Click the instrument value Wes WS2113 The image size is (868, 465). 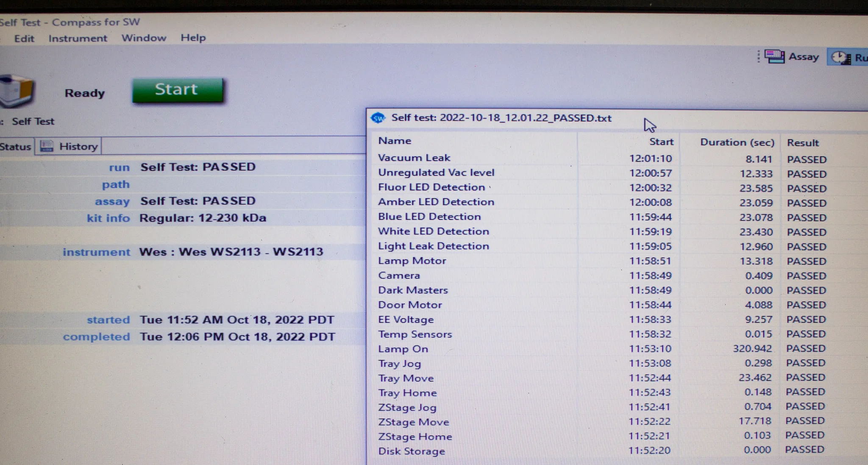coord(231,252)
